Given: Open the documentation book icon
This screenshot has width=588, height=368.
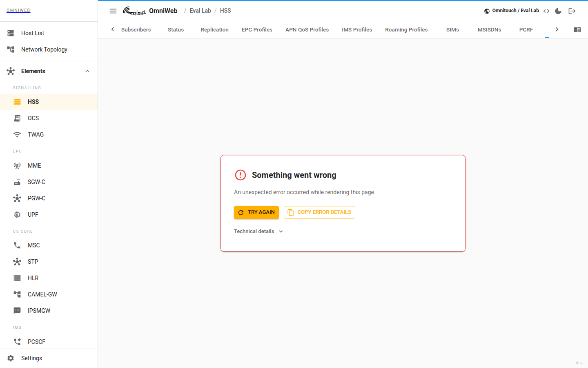Looking at the screenshot, I should (577, 29).
